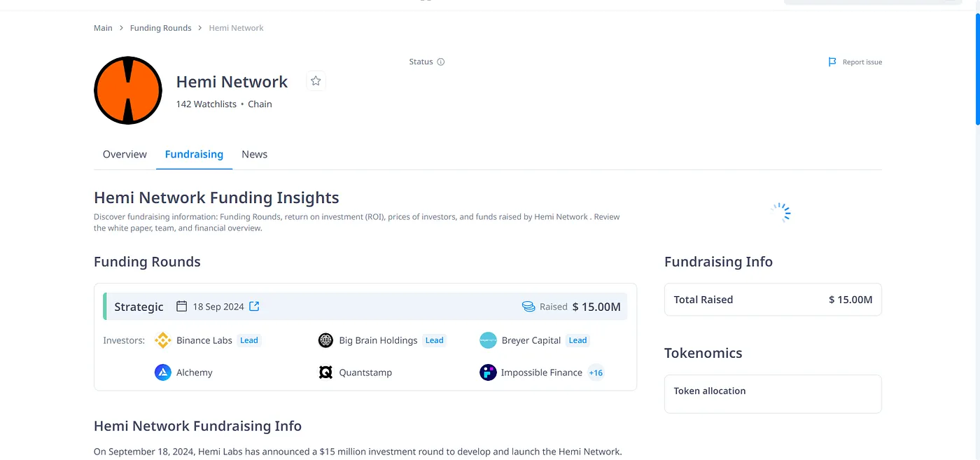
Task: Click the Alchemy logo icon
Action: click(162, 372)
